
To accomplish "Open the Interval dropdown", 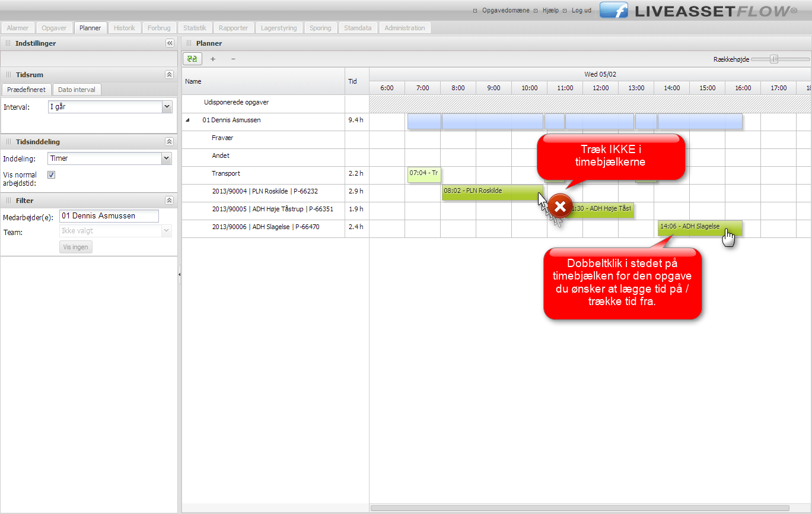I will [166, 107].
